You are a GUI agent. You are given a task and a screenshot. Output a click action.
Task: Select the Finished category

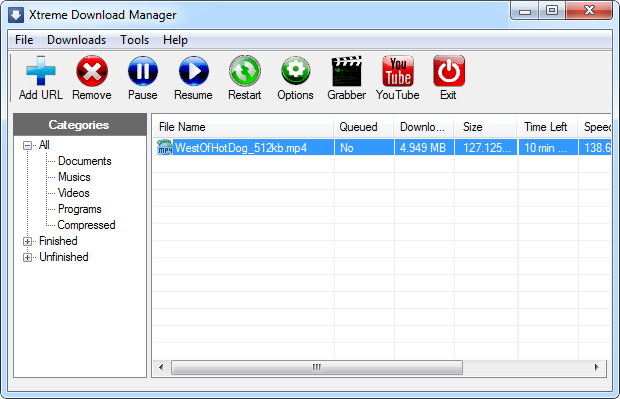pyautogui.click(x=58, y=241)
